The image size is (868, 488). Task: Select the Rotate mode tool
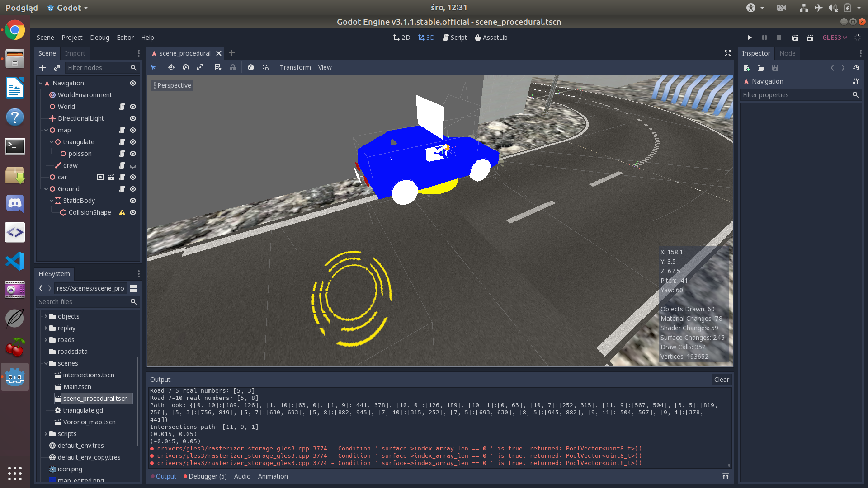pyautogui.click(x=186, y=67)
